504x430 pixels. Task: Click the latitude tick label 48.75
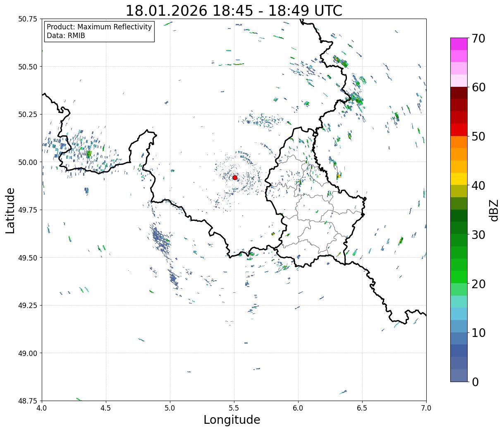[x=28, y=401]
